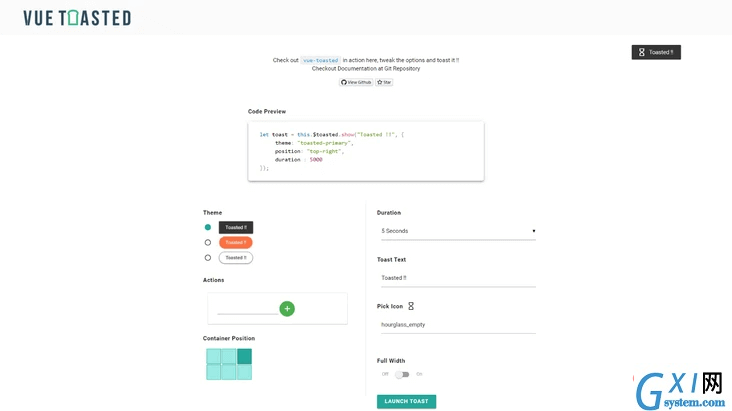
Task: Click the Star button
Action: [x=384, y=82]
